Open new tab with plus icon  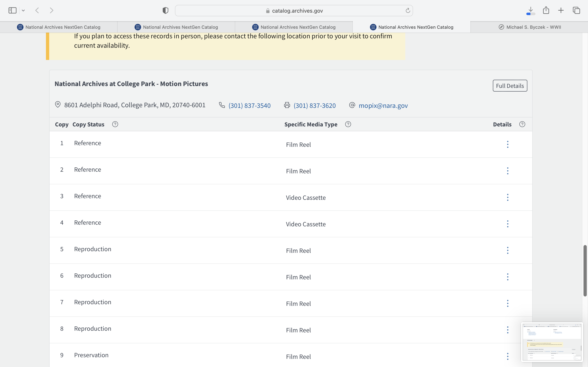[561, 10]
